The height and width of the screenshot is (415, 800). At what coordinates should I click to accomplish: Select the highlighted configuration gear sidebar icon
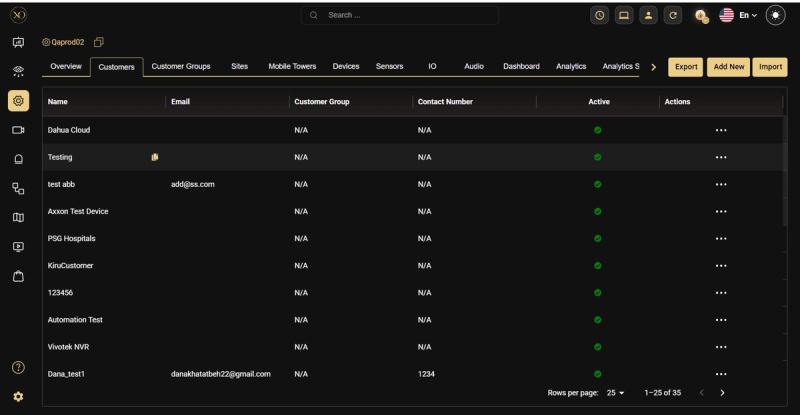click(18, 101)
